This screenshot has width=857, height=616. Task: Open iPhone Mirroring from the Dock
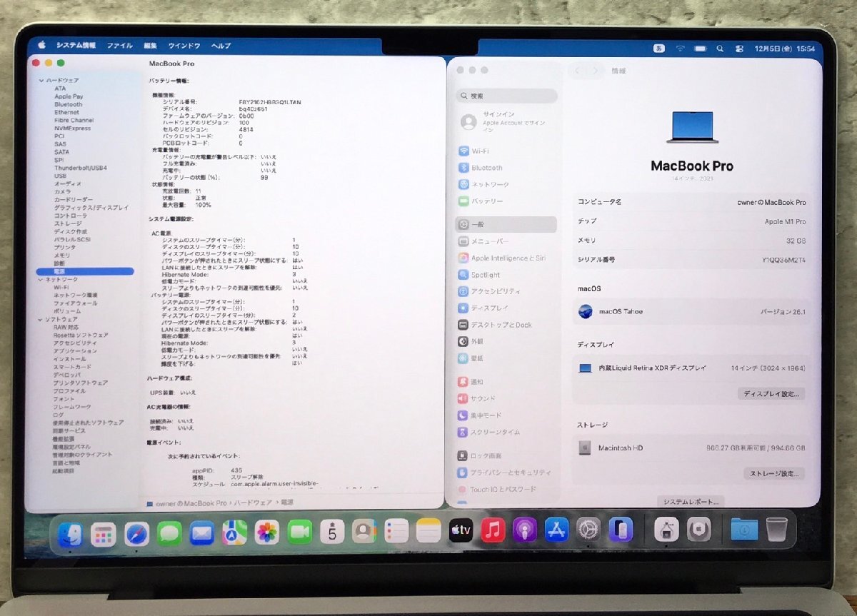tap(621, 530)
